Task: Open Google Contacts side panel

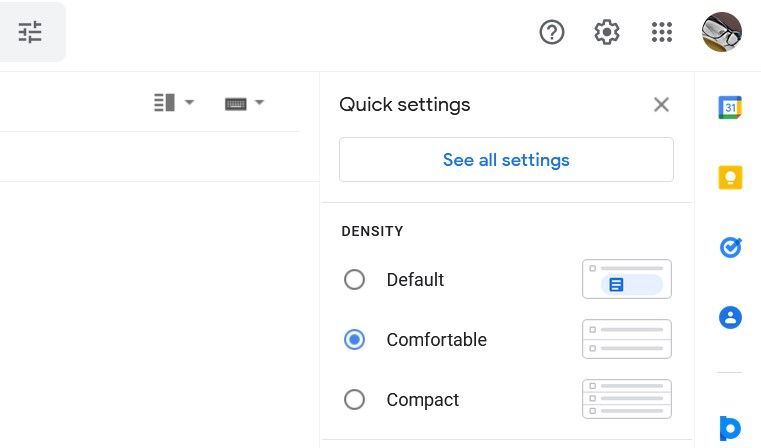Action: click(730, 318)
